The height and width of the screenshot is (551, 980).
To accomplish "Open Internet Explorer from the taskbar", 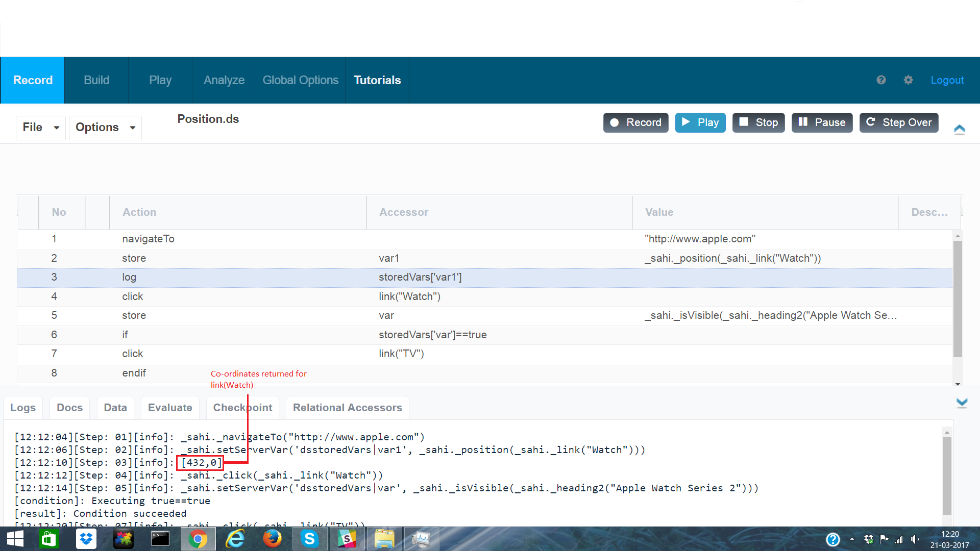I will click(x=235, y=539).
